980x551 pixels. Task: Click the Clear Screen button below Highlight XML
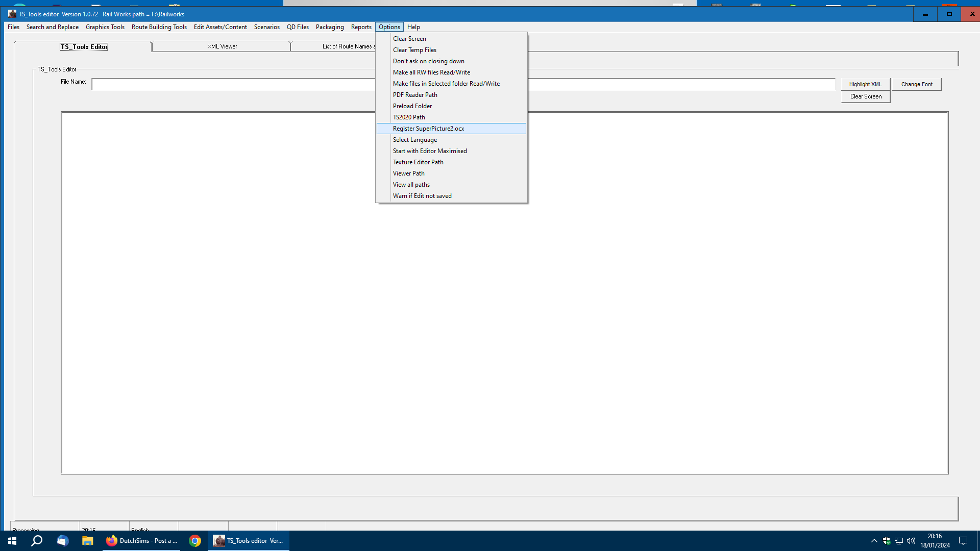(x=866, y=96)
